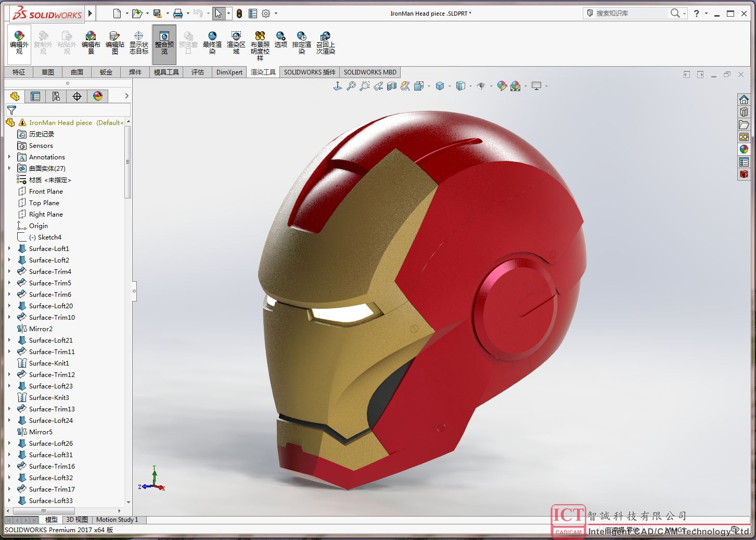Toggle Hide/Show Items eye icon
Screen dimensions: 756x540
point(481,86)
